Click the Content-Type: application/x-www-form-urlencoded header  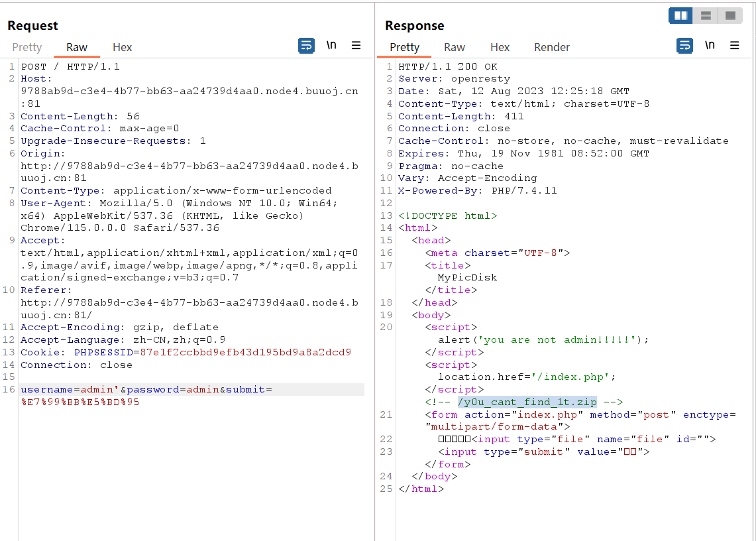click(176, 191)
